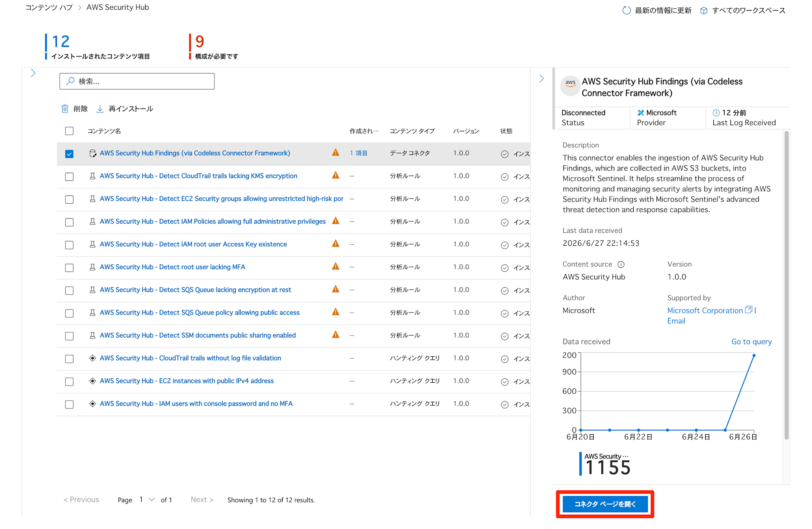Click the installed status check on IAM users row
Image resolution: width=812 pixels, height=529 pixels.
[x=505, y=404]
